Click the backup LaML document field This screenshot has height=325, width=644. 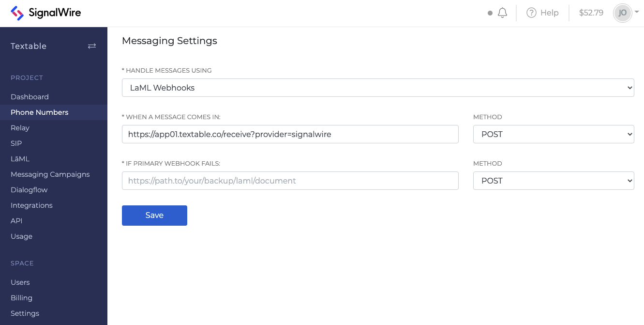(290, 181)
